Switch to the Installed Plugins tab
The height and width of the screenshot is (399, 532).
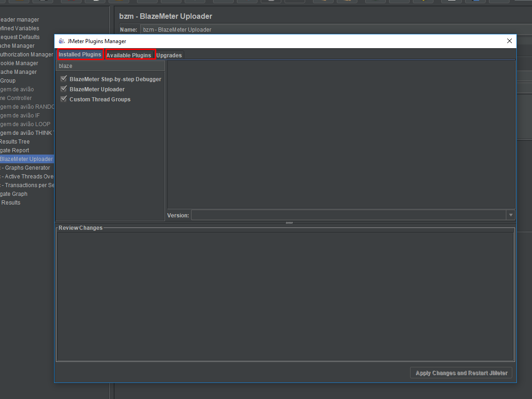point(80,54)
